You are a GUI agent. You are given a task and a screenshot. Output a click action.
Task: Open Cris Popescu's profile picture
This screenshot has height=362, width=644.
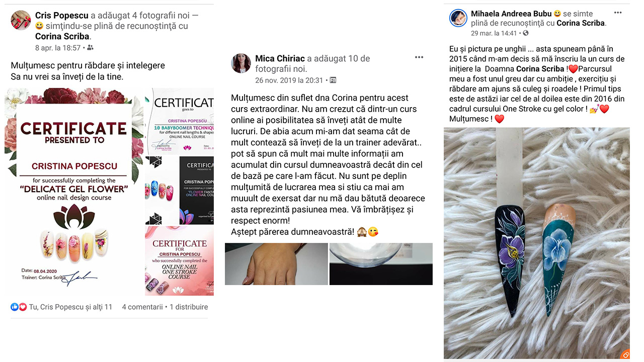(21, 21)
